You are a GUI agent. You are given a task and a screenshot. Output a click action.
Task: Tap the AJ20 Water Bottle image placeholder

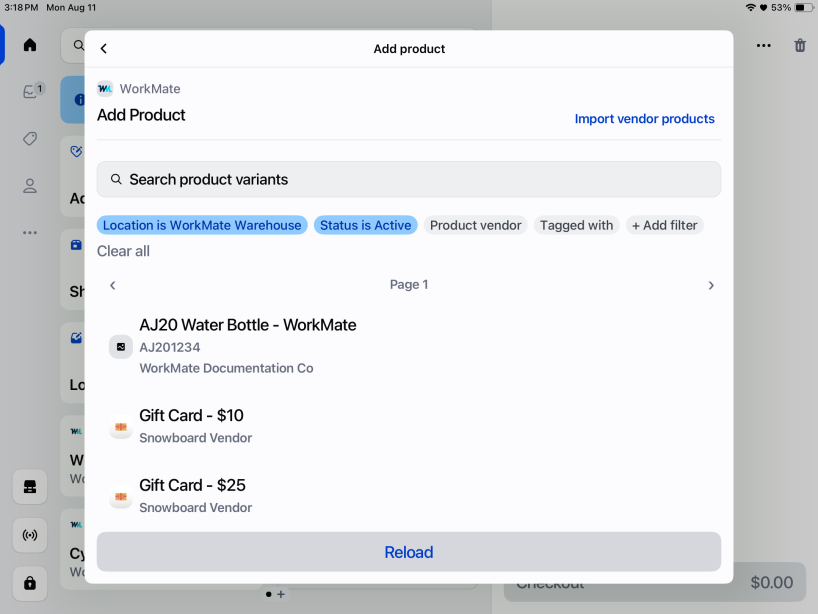pyautogui.click(x=121, y=347)
